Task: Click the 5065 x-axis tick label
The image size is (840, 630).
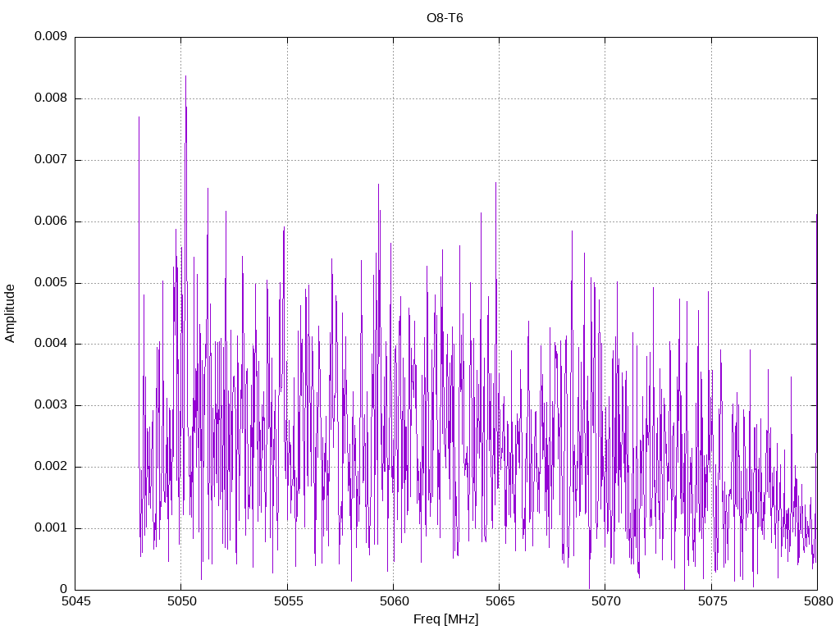Action: click(x=500, y=601)
